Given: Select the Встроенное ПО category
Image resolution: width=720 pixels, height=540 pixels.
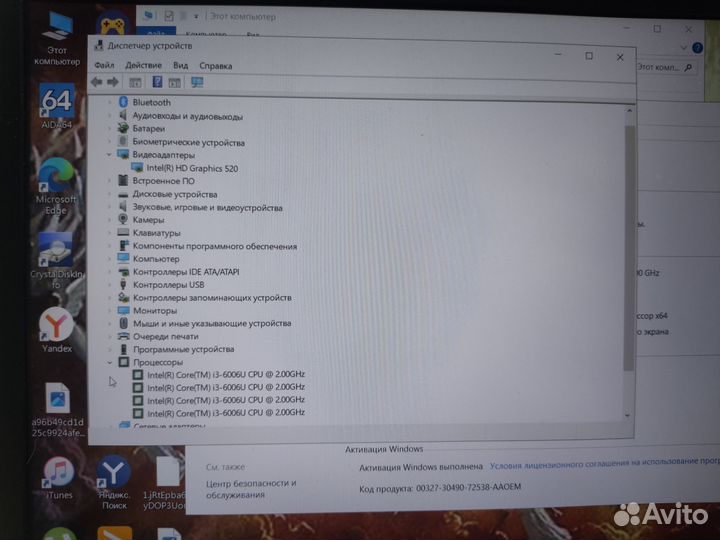Looking at the screenshot, I should (x=163, y=181).
